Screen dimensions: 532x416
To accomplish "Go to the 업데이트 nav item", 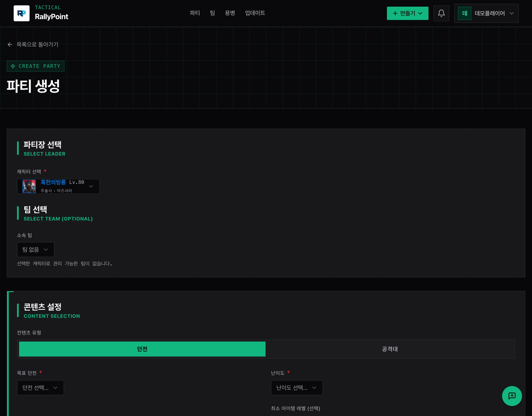I will coord(255,13).
